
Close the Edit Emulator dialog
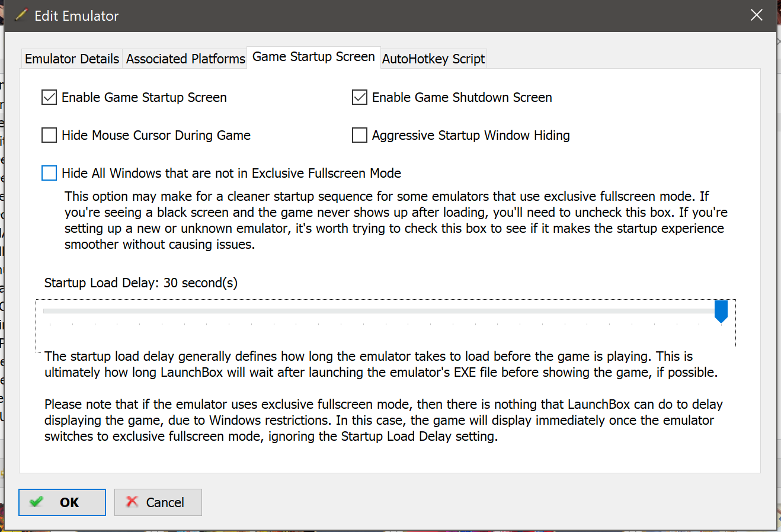757,15
